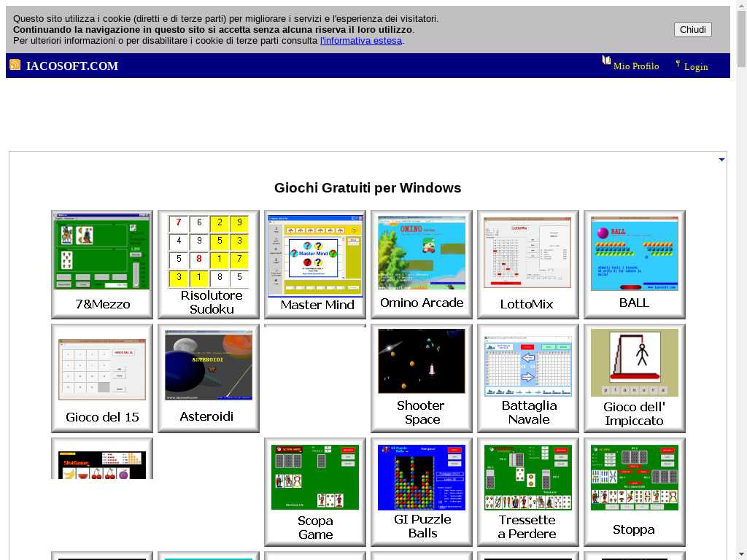This screenshot has height=560, width=747.
Task: Open the Asteroidi game tile
Action: point(209,378)
